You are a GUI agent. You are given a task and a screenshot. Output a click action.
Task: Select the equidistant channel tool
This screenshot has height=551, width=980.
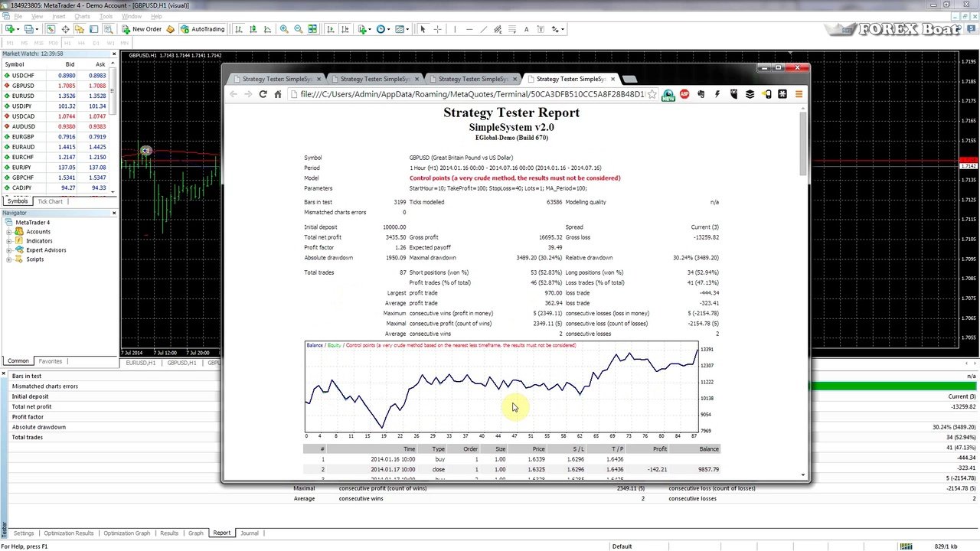498,29
